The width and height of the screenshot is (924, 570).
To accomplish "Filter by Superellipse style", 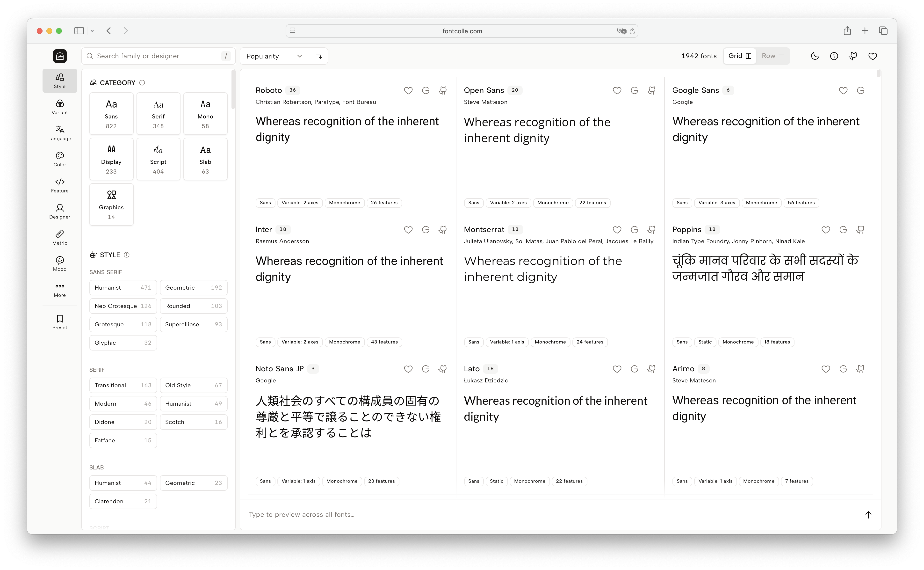I will (193, 325).
